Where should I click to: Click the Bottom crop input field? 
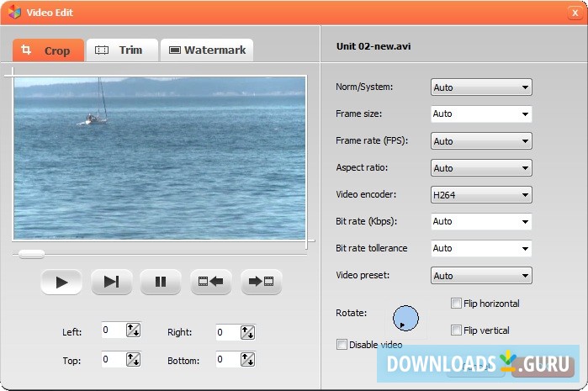[x=228, y=359]
